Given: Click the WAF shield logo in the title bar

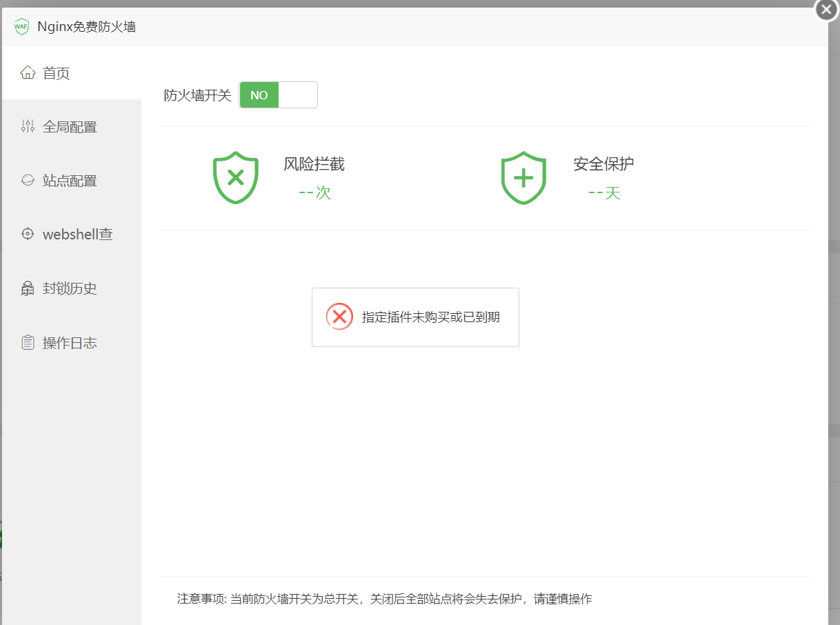Looking at the screenshot, I should 22,27.
